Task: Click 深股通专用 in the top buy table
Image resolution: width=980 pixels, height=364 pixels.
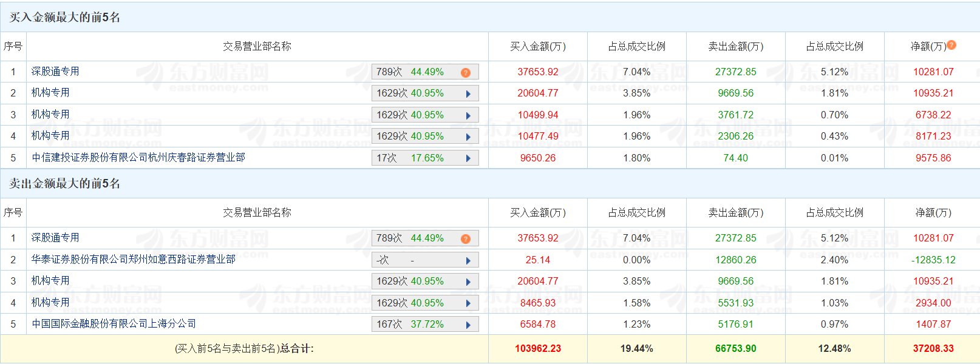Action: pos(55,72)
